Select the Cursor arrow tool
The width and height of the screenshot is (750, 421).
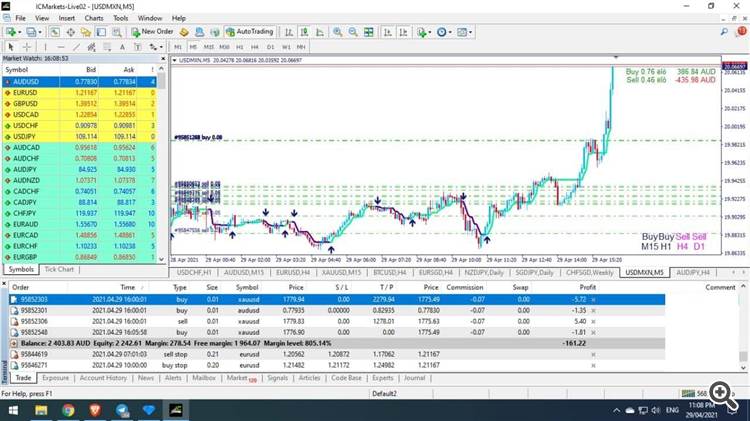(11, 47)
